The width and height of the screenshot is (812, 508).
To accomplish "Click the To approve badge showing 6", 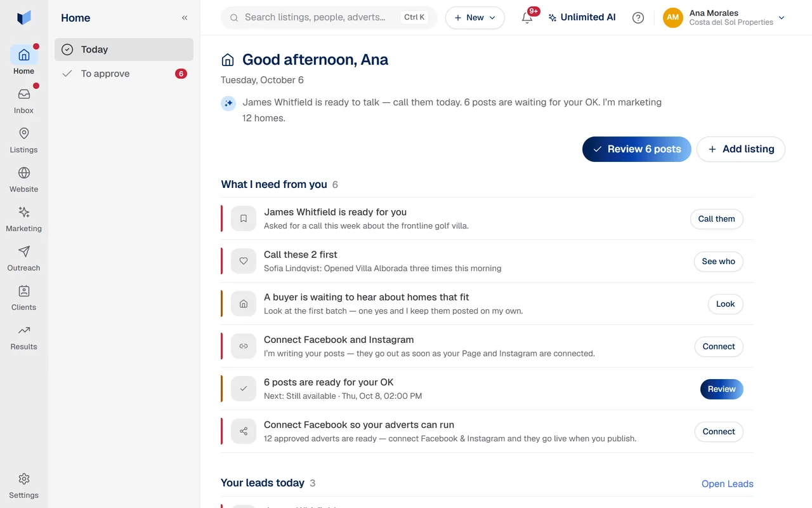I will click(x=181, y=74).
